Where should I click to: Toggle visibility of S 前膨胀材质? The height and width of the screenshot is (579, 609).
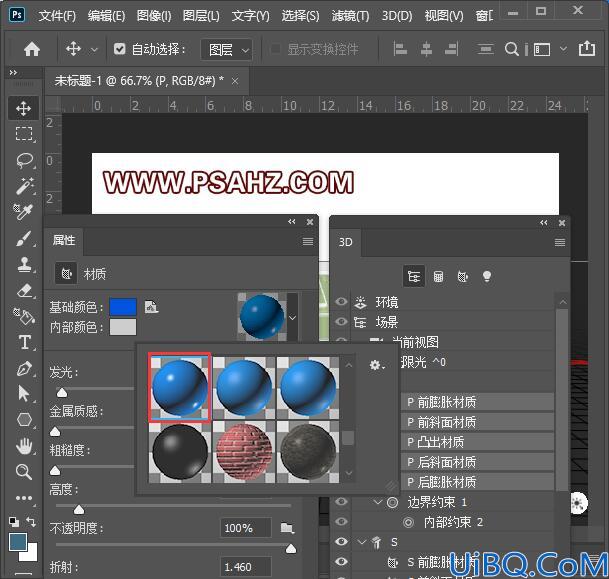(x=341, y=561)
